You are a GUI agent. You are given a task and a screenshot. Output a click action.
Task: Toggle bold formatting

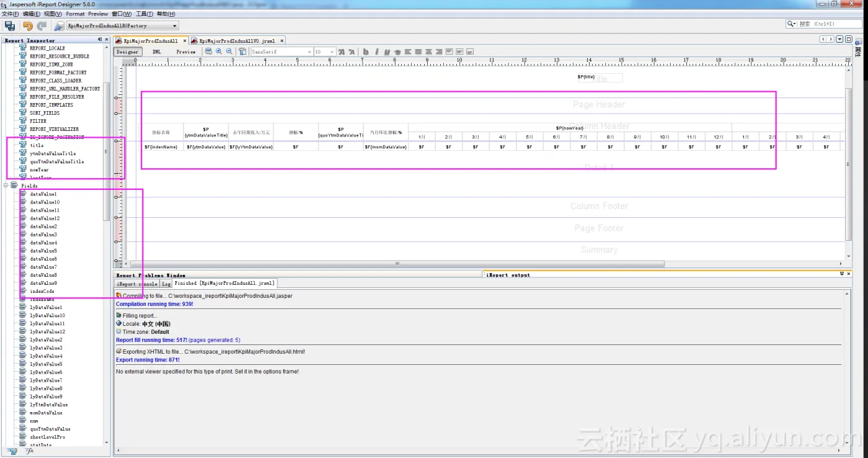point(366,52)
